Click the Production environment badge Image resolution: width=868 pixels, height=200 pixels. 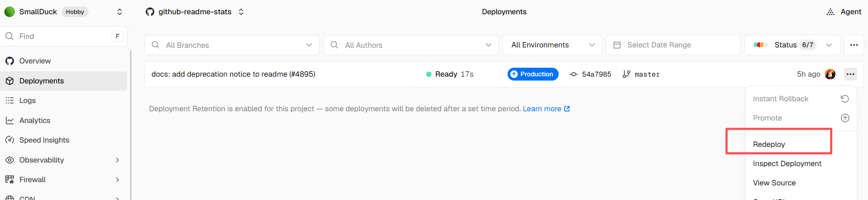(533, 74)
